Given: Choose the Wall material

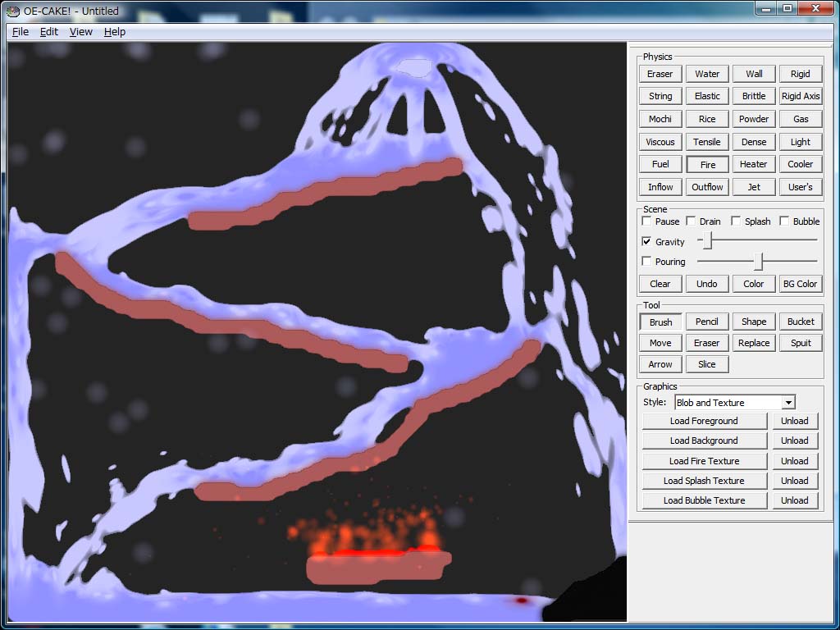Looking at the screenshot, I should click(754, 74).
